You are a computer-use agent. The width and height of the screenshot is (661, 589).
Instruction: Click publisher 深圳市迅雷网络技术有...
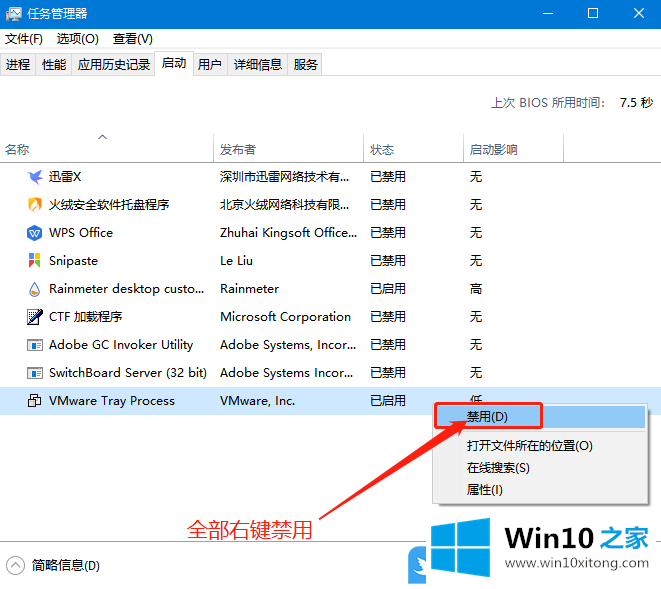285,177
